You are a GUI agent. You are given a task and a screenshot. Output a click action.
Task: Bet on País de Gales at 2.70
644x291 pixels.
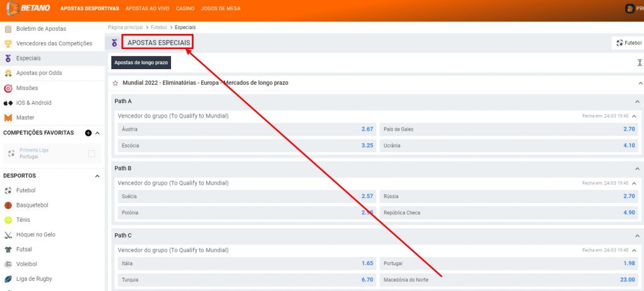pos(509,129)
